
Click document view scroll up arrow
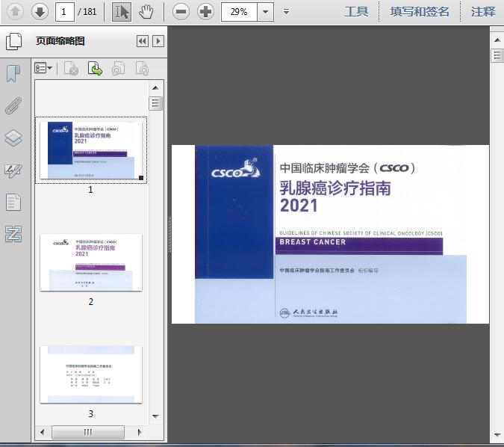(497, 40)
